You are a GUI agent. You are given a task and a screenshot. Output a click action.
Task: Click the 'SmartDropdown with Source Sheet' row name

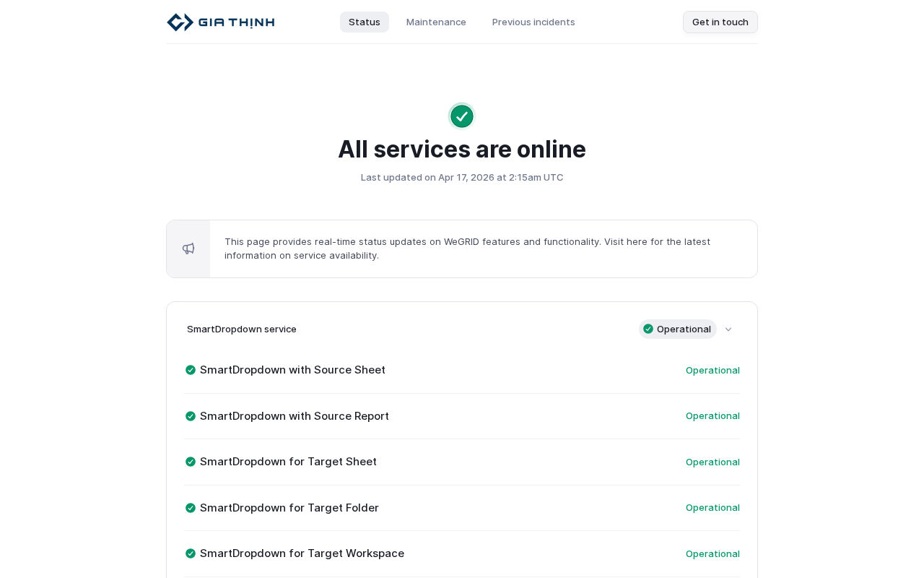[x=292, y=370]
